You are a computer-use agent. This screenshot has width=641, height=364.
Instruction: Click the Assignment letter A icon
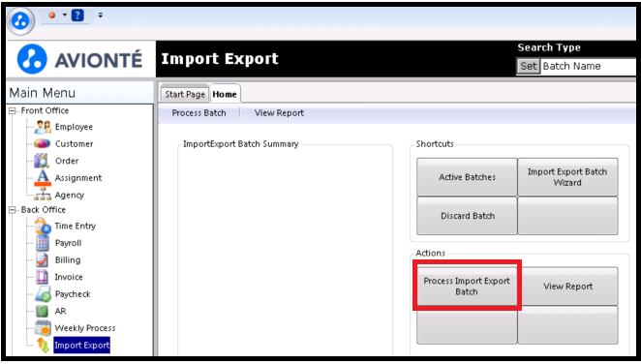click(43, 178)
